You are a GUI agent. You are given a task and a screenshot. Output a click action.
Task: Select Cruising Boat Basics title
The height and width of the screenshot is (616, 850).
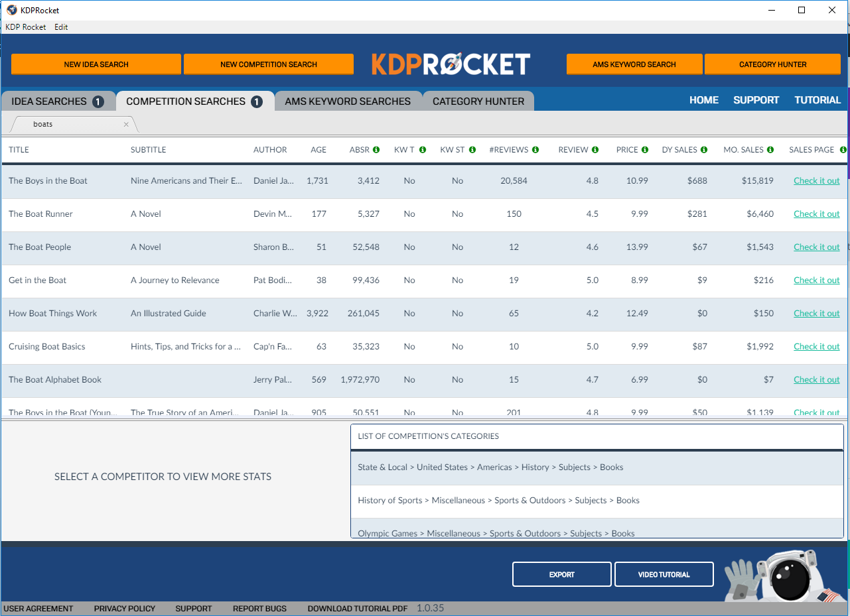(46, 347)
